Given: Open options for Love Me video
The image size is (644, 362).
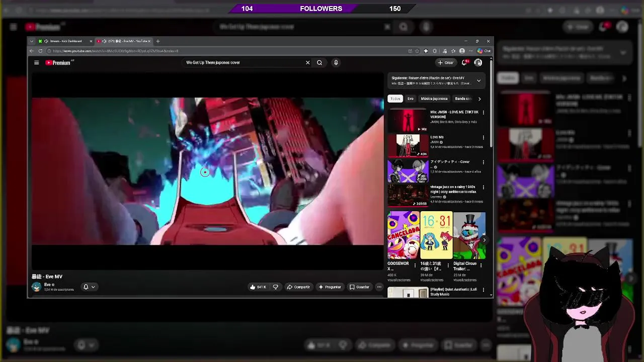Looking at the screenshot, I should click(484, 137).
